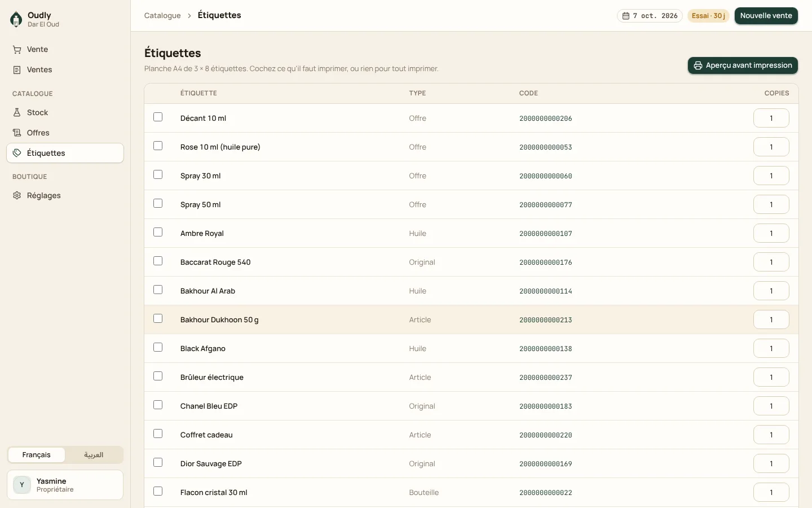Screen dimensions: 812x508
Task: Tick the Baccarat Rouge 540 checkbox
Action: coord(158,261)
